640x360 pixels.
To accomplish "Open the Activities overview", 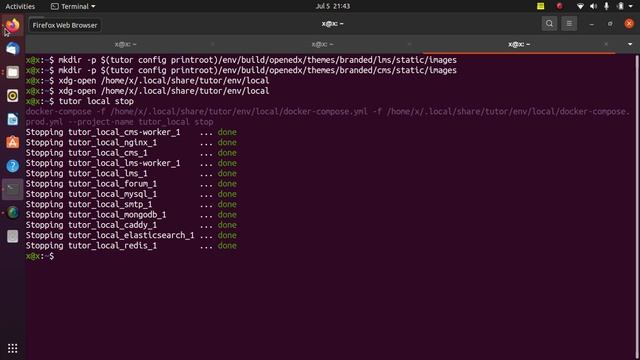I will [x=20, y=6].
